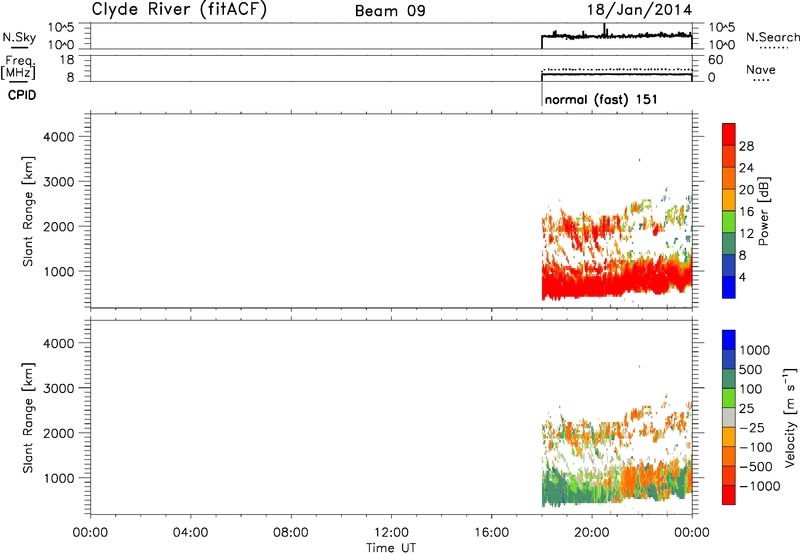Click the '12:00' time axis label
Image resolution: width=800 pixels, height=554 pixels.
[x=391, y=533]
